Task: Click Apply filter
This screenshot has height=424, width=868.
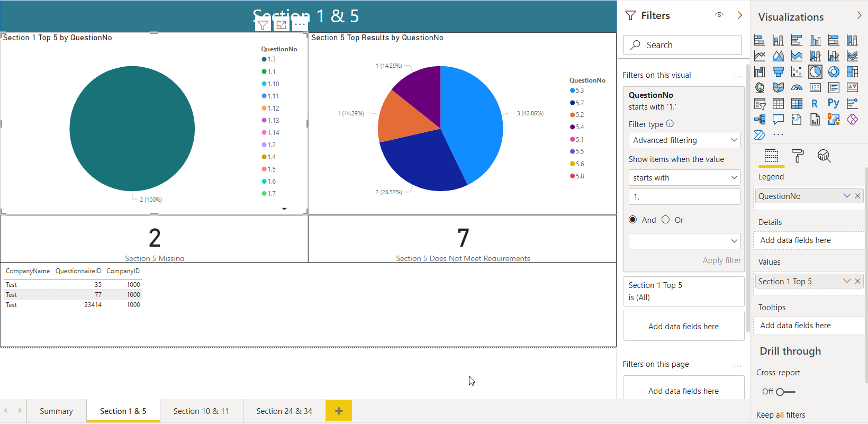Action: [721, 260]
